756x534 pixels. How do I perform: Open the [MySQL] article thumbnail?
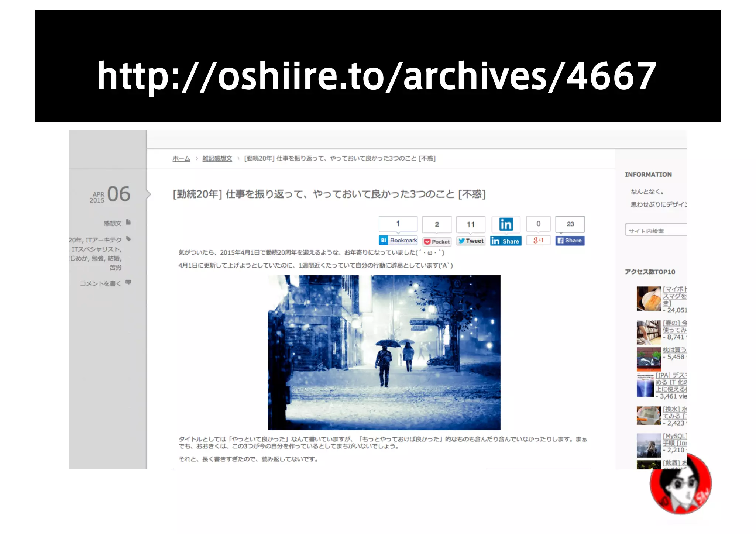click(x=649, y=445)
